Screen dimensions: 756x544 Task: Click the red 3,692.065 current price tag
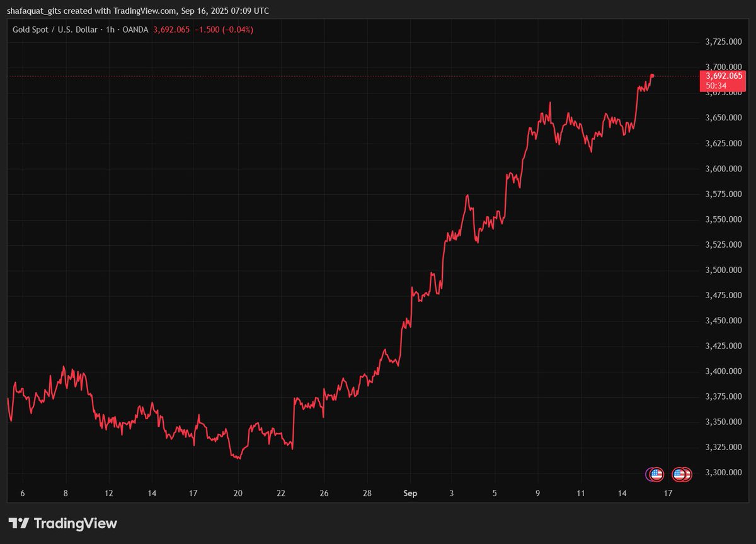[724, 76]
